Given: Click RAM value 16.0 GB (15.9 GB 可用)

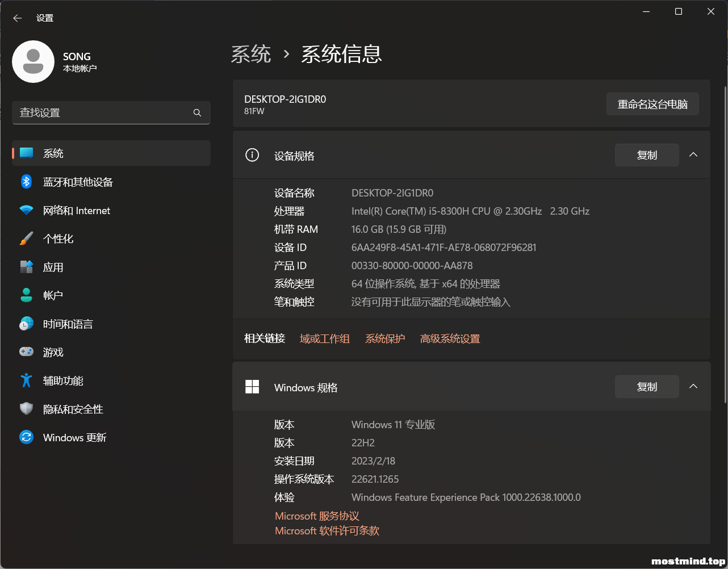Looking at the screenshot, I should click(x=399, y=229).
